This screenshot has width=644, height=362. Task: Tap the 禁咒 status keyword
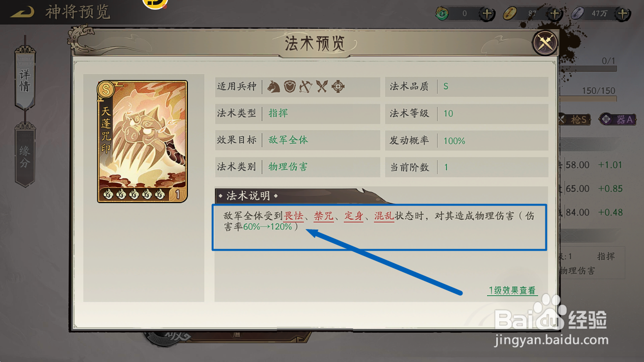click(324, 216)
